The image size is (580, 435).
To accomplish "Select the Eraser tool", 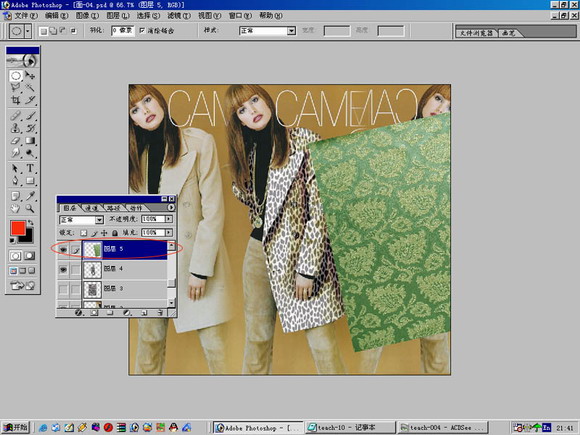I will (x=16, y=141).
